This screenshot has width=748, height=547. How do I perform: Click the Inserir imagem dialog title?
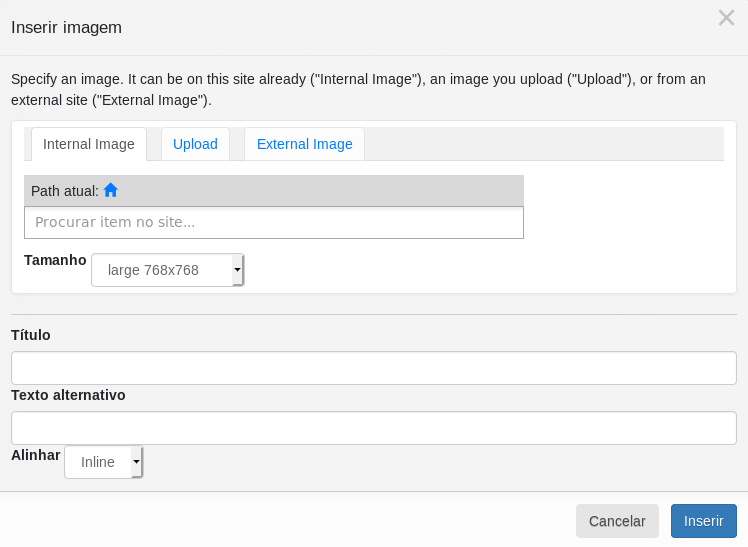tap(66, 28)
